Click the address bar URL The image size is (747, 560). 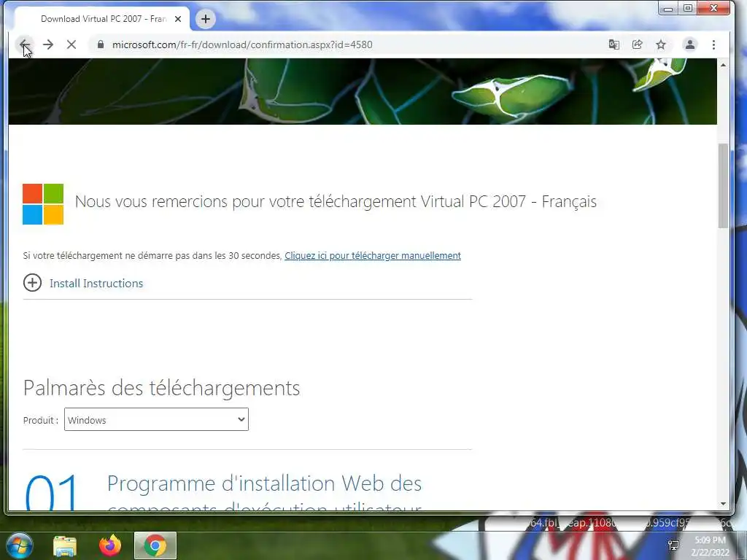(242, 44)
